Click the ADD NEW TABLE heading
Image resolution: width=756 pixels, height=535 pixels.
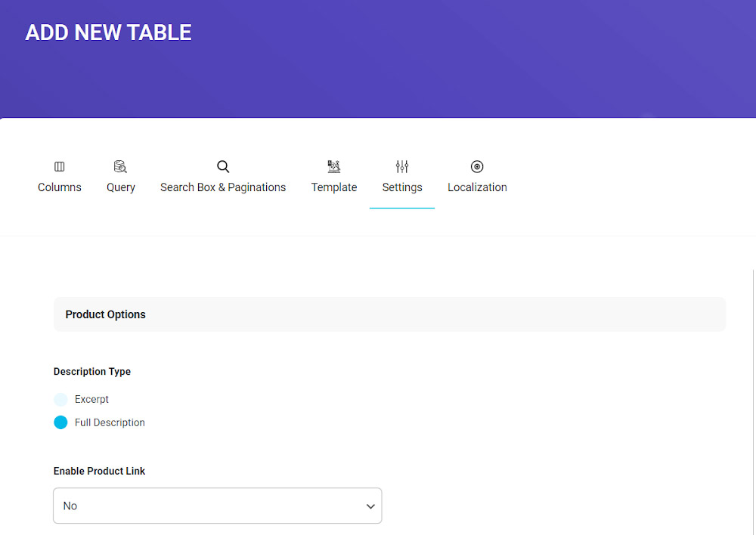(108, 32)
